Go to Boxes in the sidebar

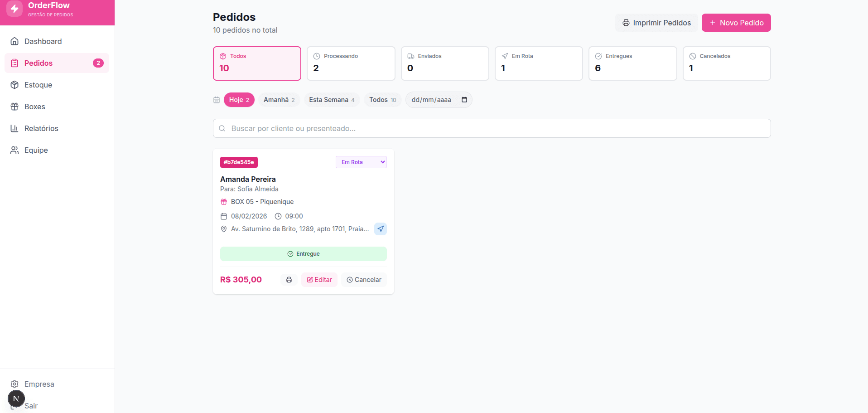[x=34, y=107]
